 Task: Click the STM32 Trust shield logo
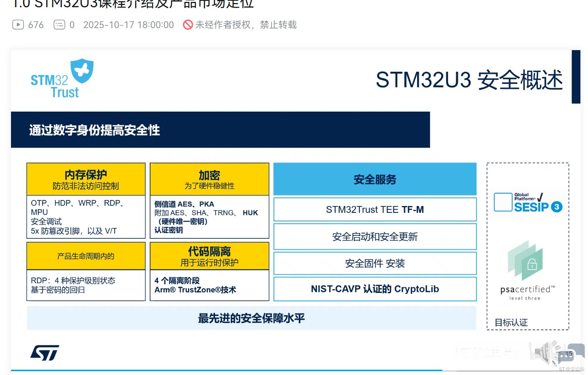tap(62, 79)
